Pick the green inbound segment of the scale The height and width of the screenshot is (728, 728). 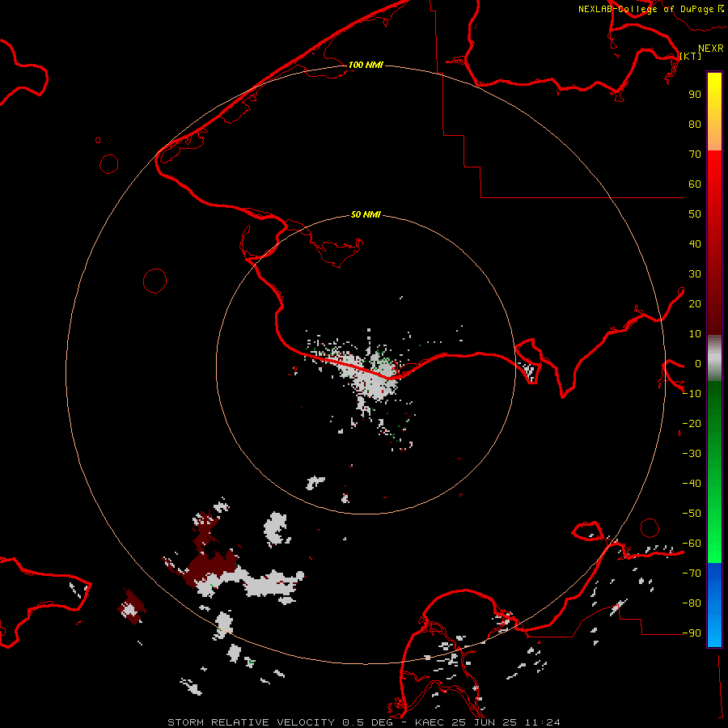point(714,472)
